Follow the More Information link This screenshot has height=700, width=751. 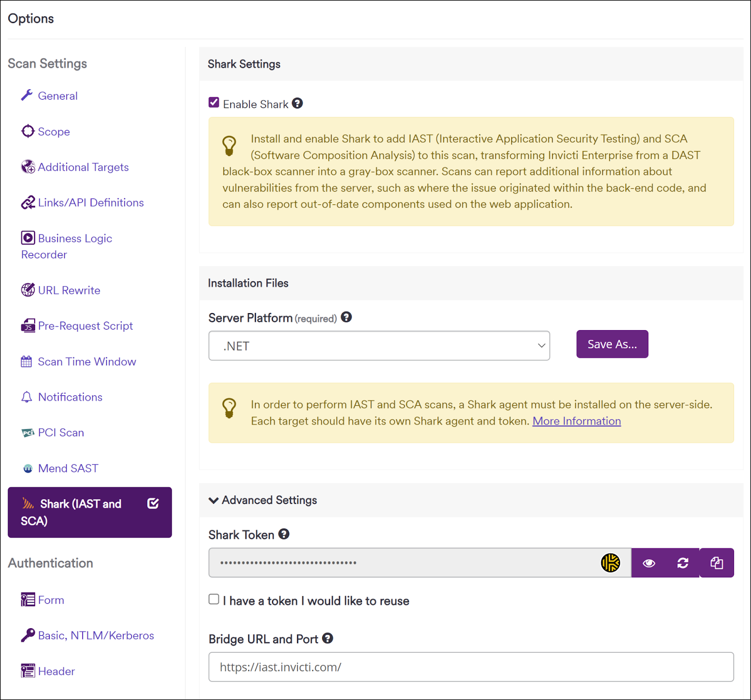click(x=576, y=421)
